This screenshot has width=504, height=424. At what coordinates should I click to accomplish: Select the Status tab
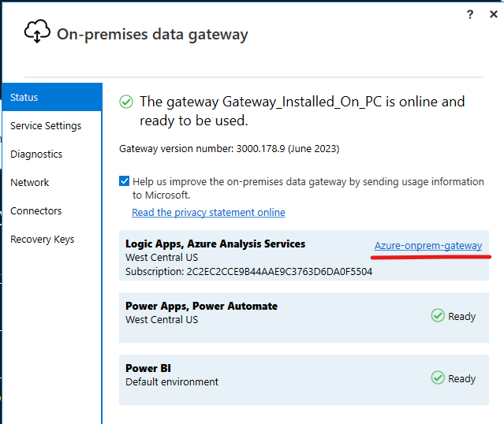[x=52, y=97]
